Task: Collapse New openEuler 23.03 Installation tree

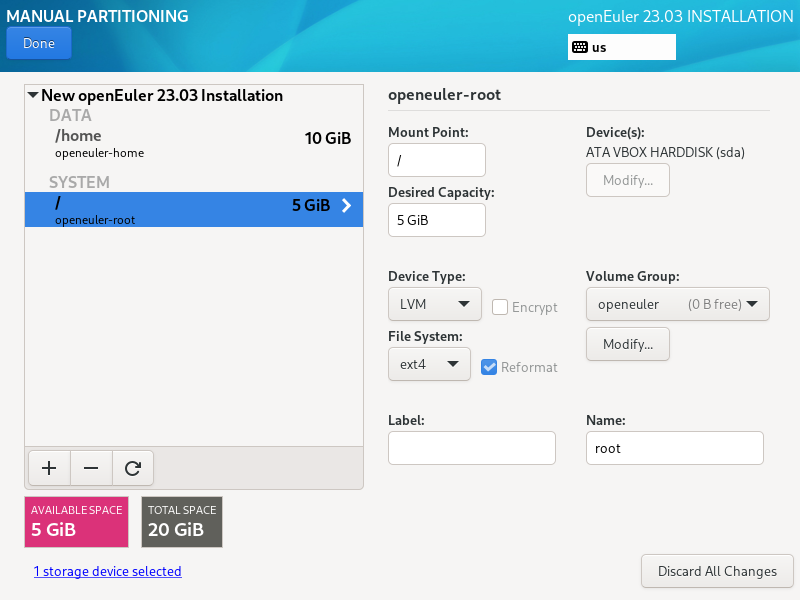Action: (33, 96)
